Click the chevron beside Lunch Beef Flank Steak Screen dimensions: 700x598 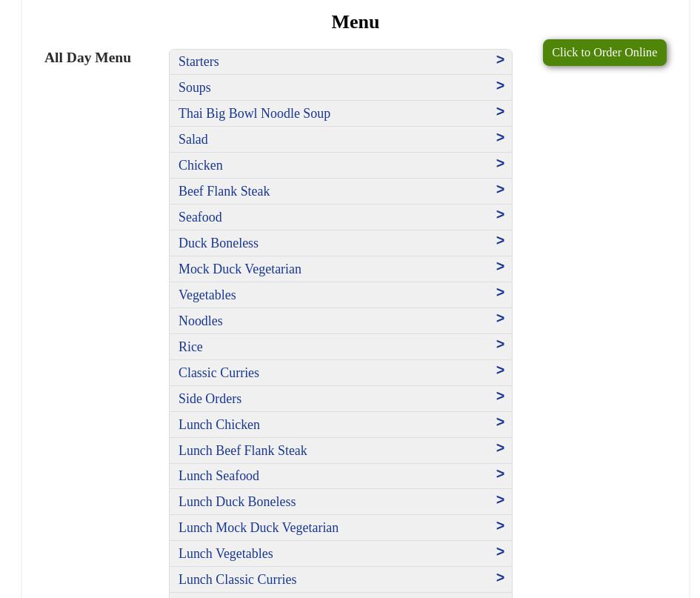click(x=500, y=448)
